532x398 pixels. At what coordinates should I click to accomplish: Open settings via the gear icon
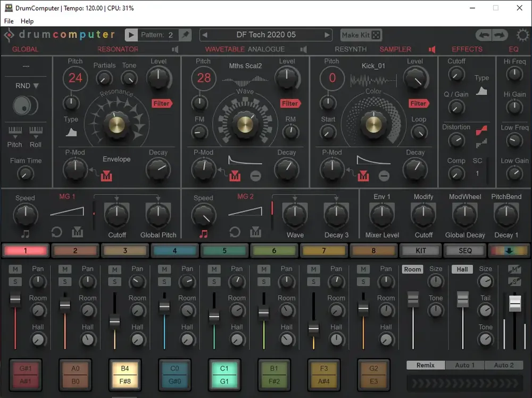(x=522, y=35)
